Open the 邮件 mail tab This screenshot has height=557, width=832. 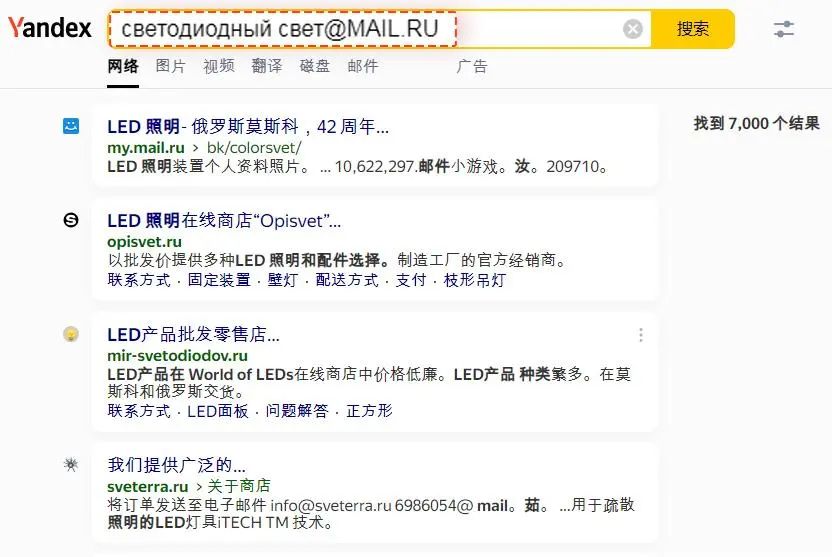tap(363, 66)
